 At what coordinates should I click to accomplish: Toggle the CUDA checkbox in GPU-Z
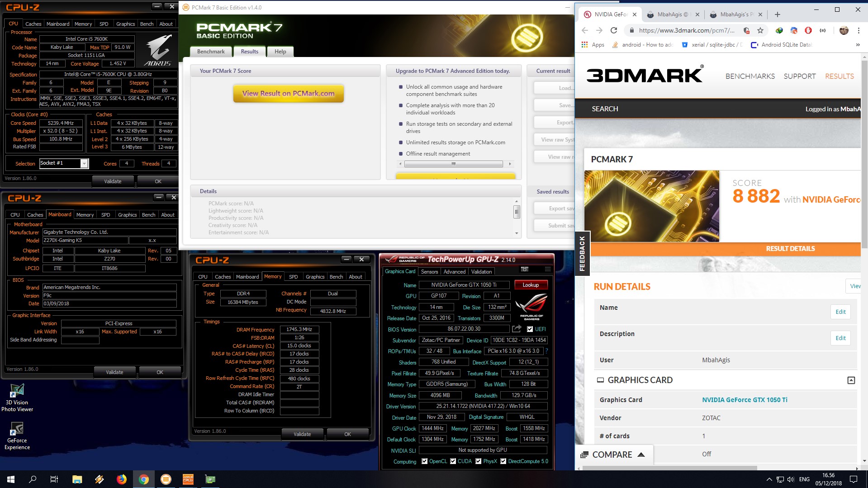pyautogui.click(x=453, y=461)
